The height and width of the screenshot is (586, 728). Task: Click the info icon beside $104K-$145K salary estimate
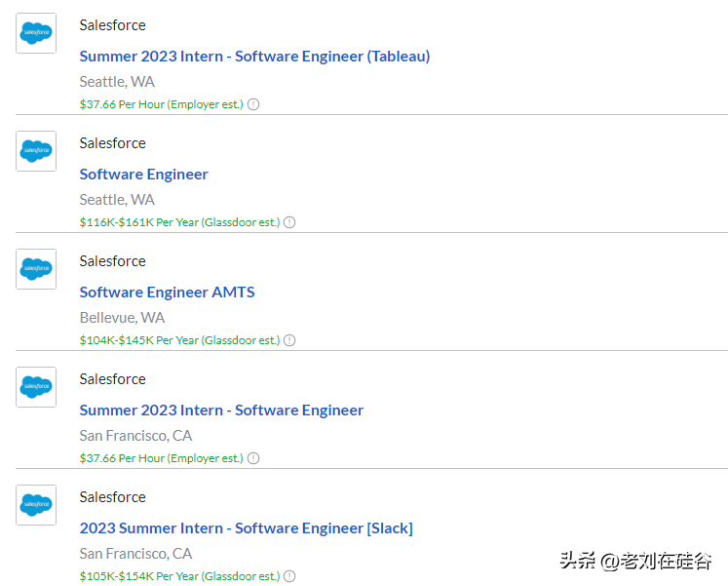pos(289,340)
